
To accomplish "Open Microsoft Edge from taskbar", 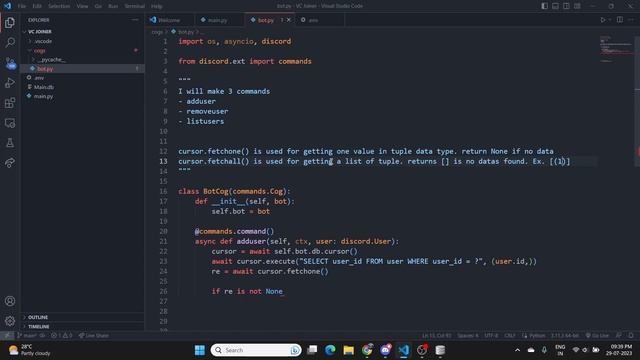I will pos(330,350).
